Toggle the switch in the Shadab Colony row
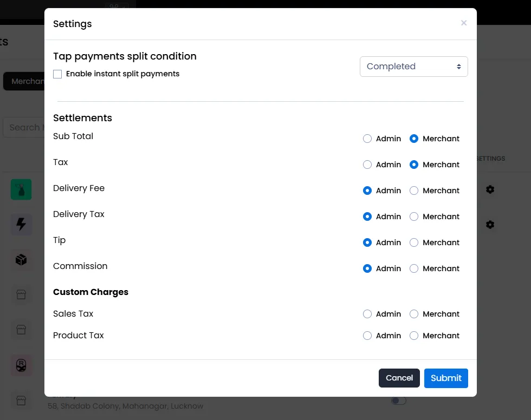 click(399, 401)
